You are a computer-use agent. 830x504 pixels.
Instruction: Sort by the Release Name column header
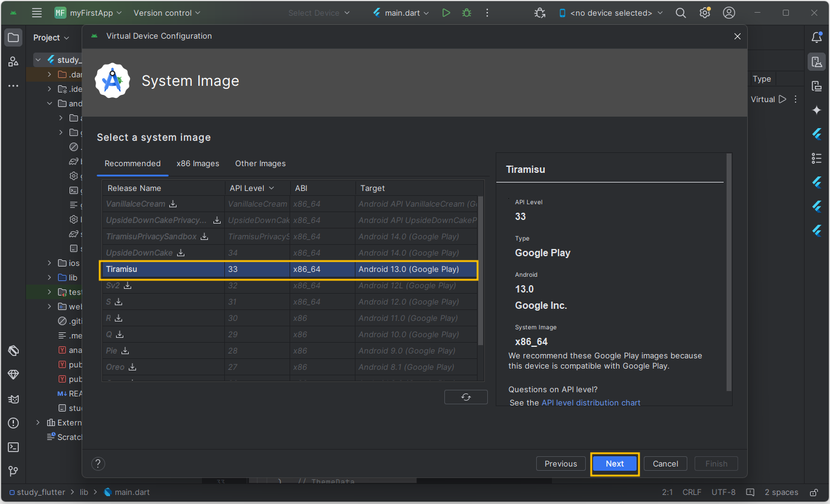(163, 188)
